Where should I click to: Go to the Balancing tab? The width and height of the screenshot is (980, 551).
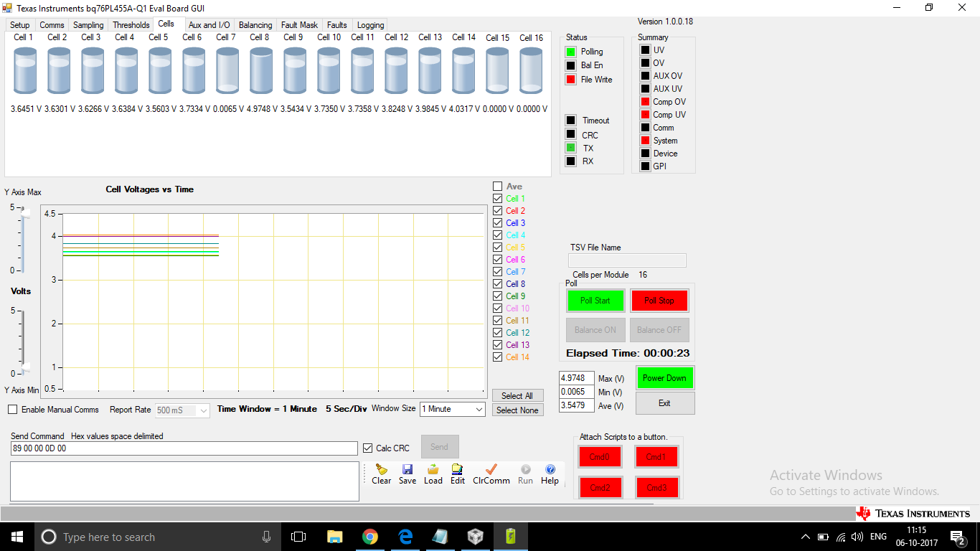click(255, 25)
